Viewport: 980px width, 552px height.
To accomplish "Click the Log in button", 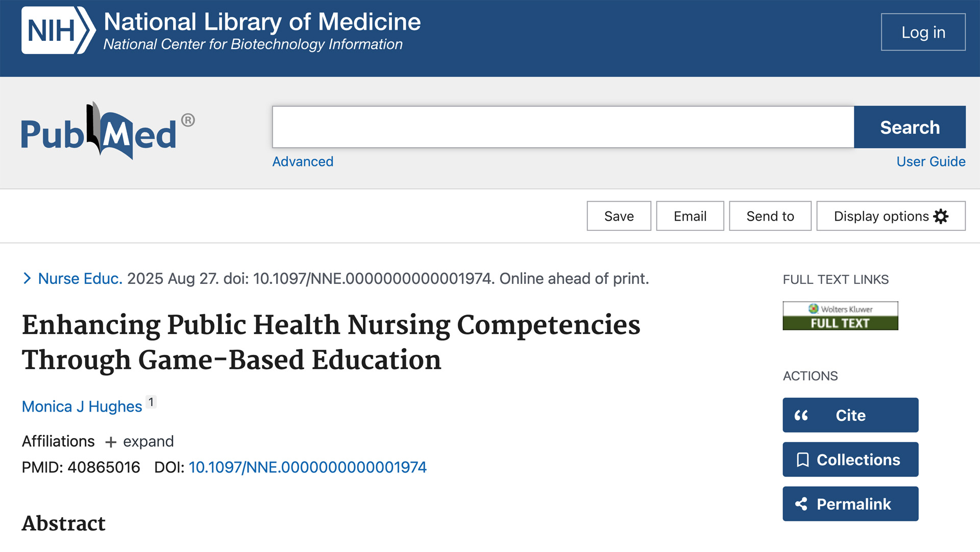I will [x=923, y=32].
